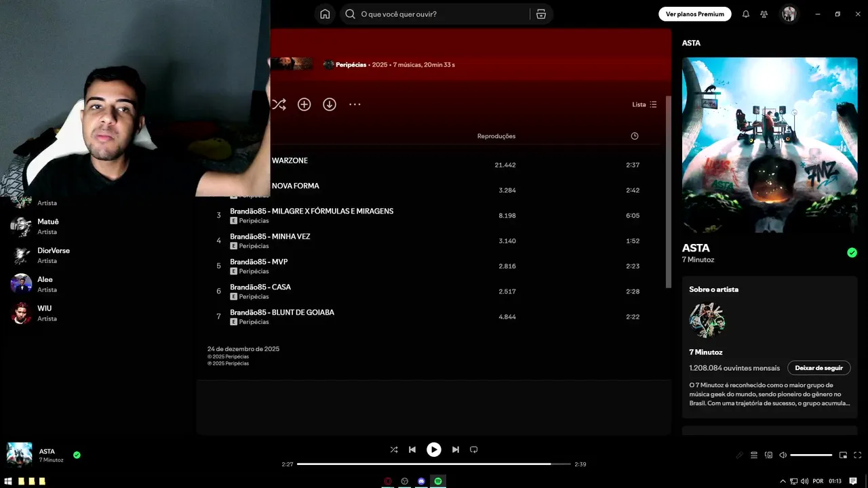Viewport: 868px width, 488px height.
Task: Enable shuffle for the album
Action: [279, 104]
